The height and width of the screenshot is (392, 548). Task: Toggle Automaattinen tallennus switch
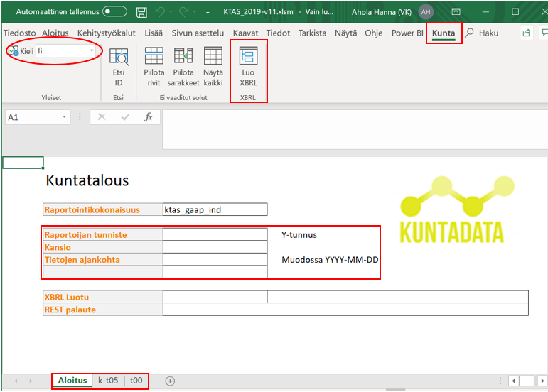(x=114, y=12)
